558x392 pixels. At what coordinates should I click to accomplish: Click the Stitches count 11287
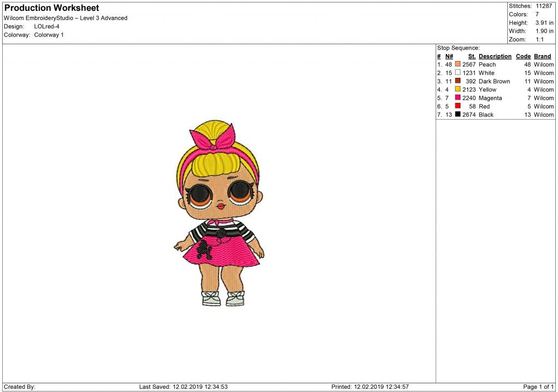545,6
